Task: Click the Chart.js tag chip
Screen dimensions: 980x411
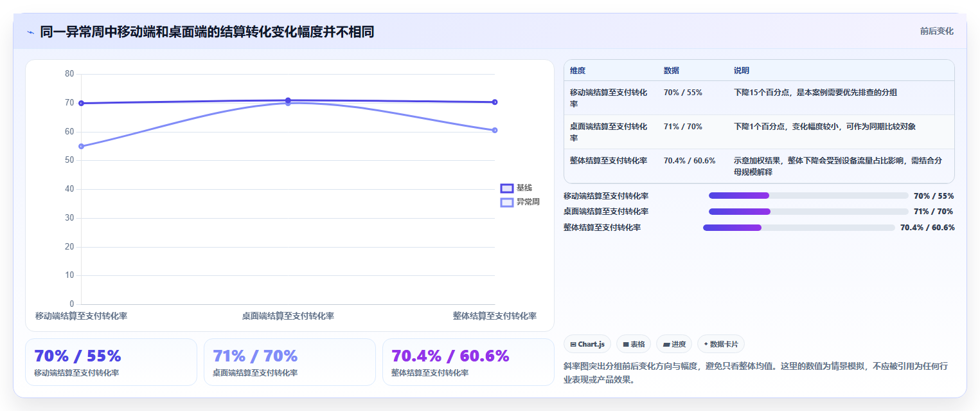Action: pyautogui.click(x=587, y=344)
